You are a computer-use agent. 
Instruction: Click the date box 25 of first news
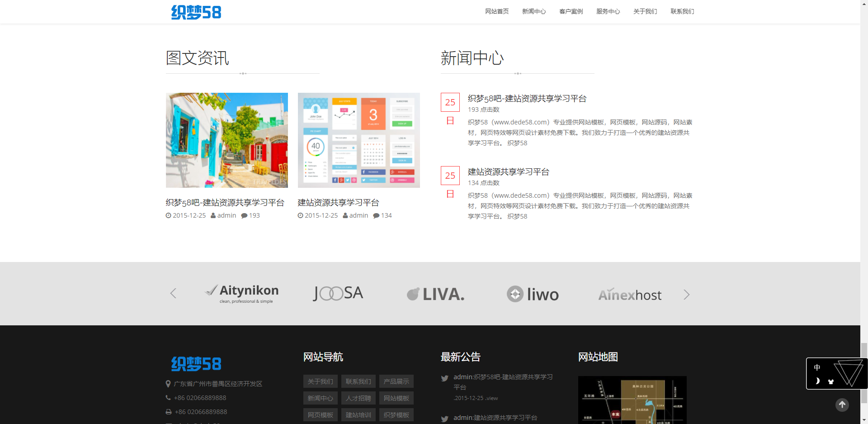coord(450,102)
